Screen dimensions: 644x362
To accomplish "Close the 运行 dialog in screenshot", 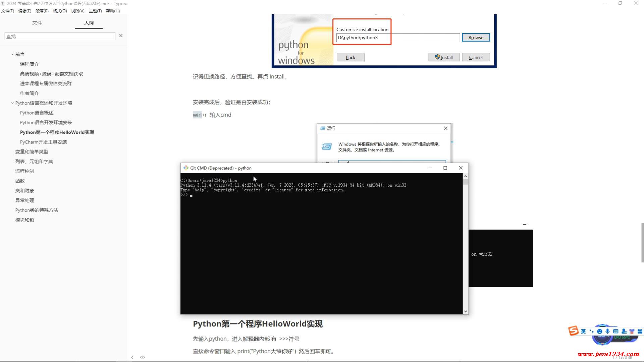I will coord(445,128).
